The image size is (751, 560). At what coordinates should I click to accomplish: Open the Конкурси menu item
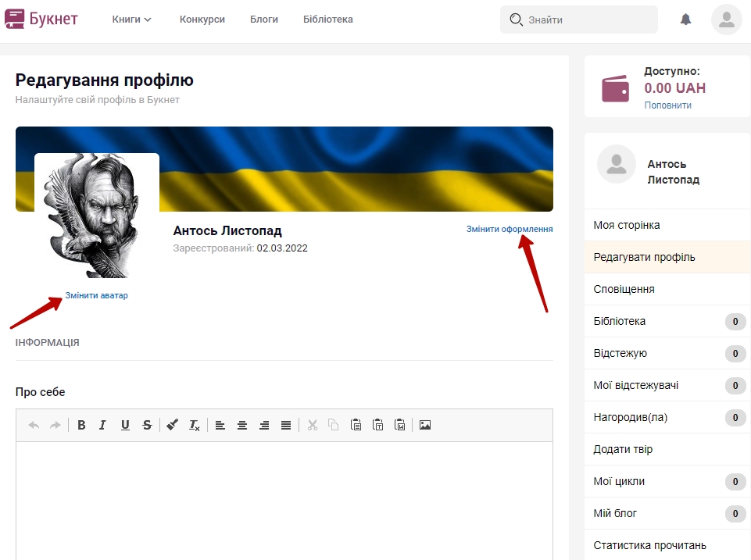(202, 20)
